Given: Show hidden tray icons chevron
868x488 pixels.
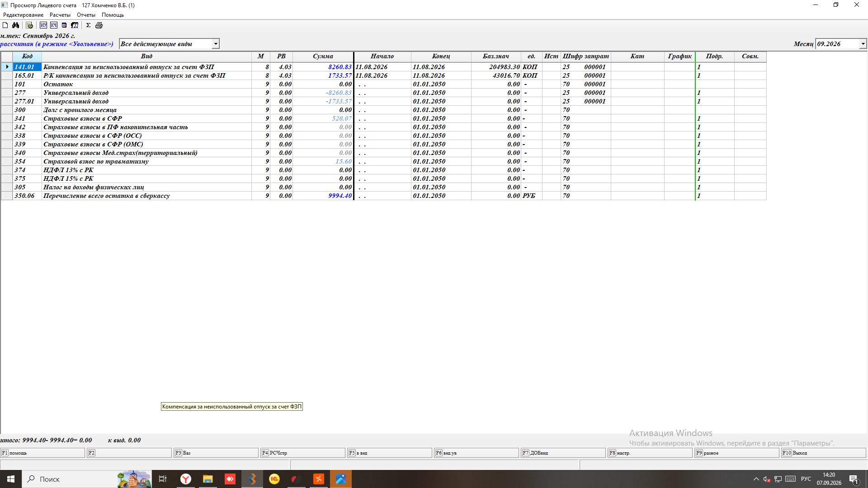Looking at the screenshot, I should [756, 479].
